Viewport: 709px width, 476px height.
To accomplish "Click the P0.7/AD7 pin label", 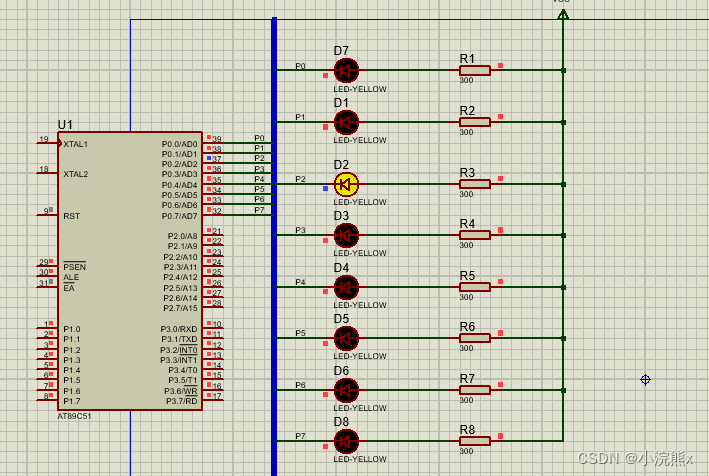I will coord(180,216).
